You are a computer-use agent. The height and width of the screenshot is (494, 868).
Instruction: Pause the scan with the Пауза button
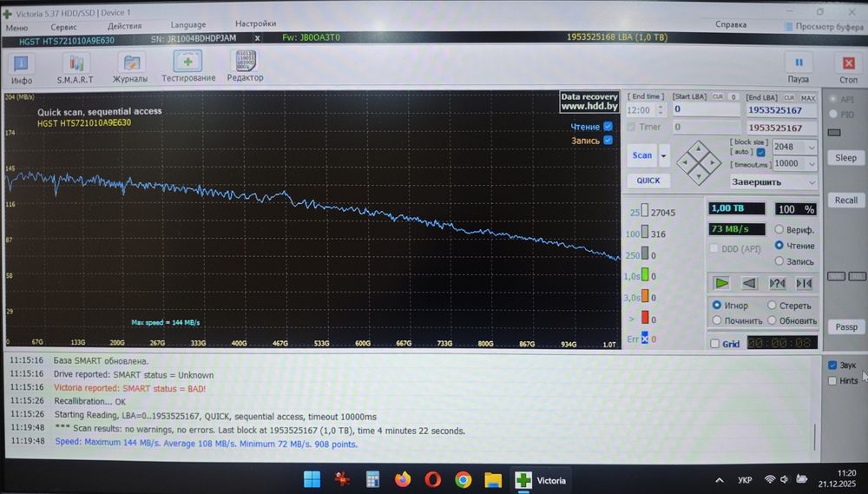pyautogui.click(x=799, y=68)
